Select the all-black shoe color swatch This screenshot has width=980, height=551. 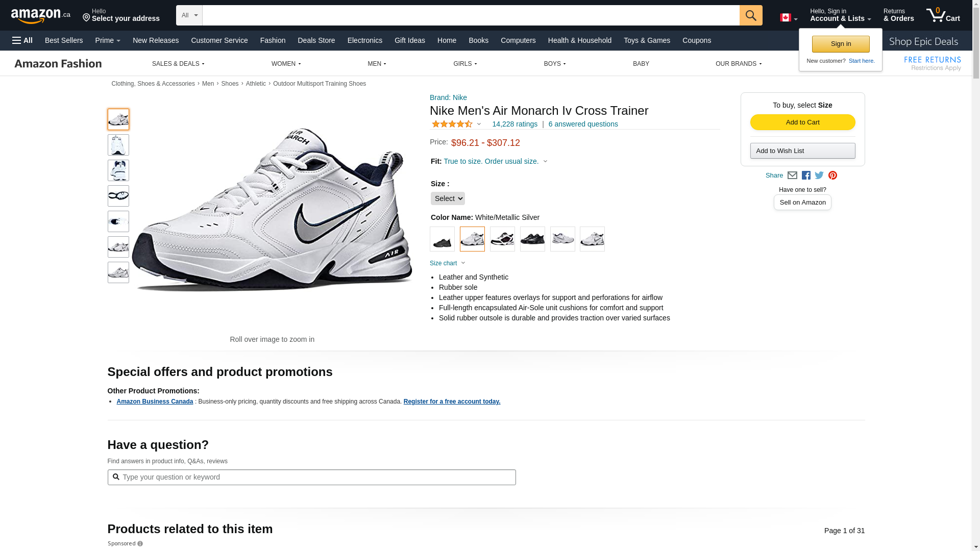[442, 239]
